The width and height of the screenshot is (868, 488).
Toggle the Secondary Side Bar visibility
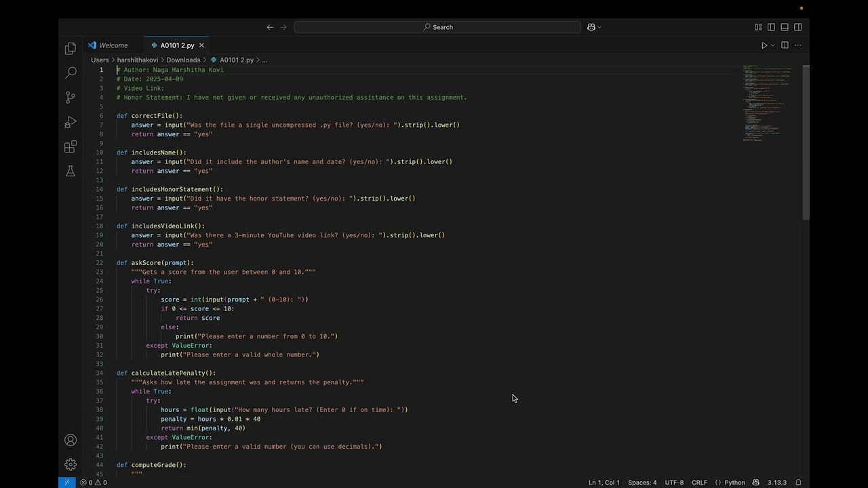click(x=797, y=27)
